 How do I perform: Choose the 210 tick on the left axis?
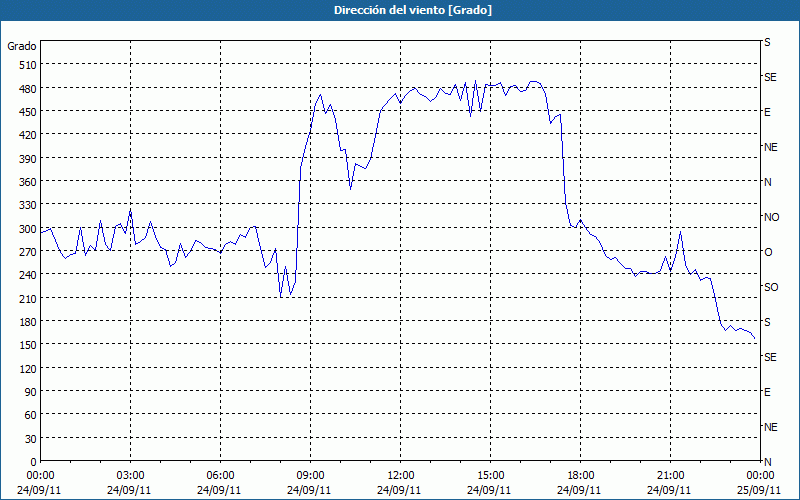pos(28,298)
